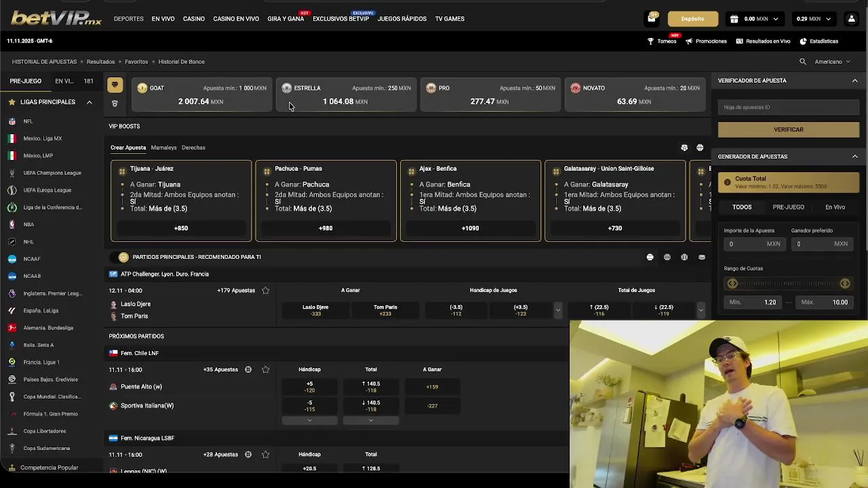Viewport: 868px width, 488px height.
Task: Collapse Generador de Apuestas panel
Action: [854, 157]
